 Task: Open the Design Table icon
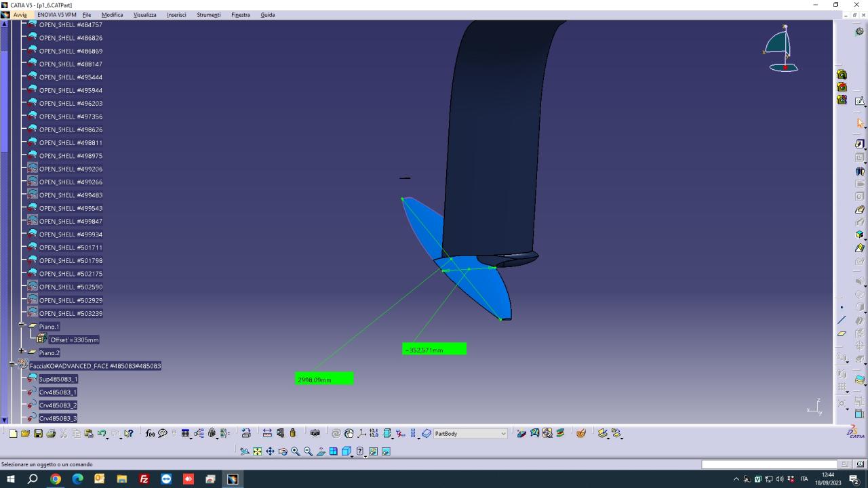[185, 434]
